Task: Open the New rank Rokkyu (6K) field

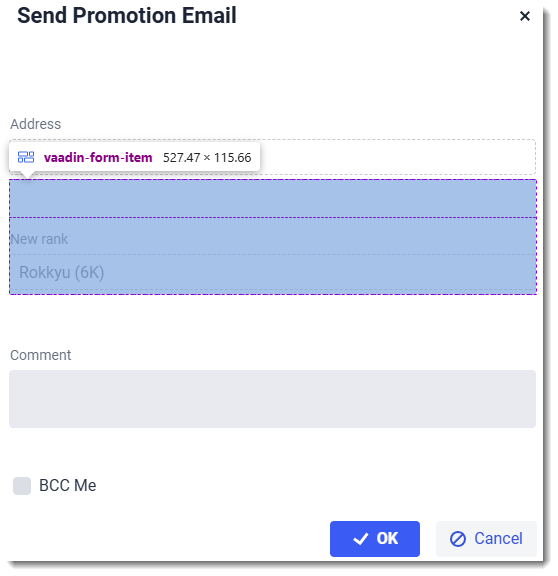Action: tap(273, 272)
